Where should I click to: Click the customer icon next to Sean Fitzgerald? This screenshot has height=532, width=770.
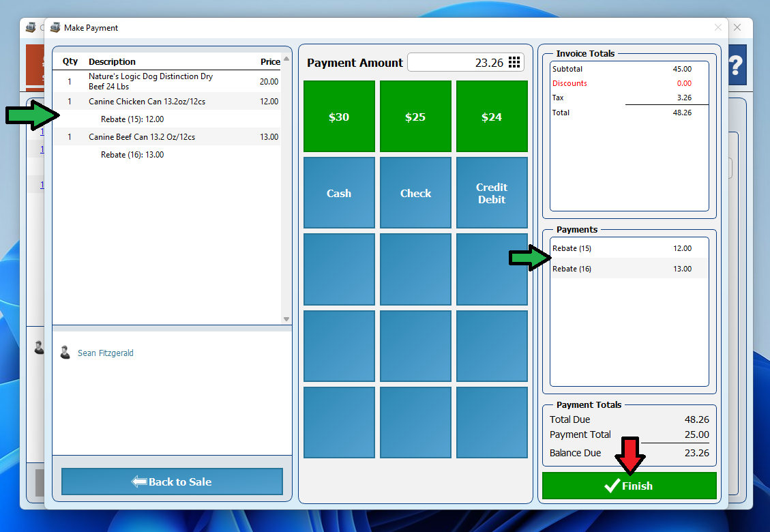click(65, 353)
